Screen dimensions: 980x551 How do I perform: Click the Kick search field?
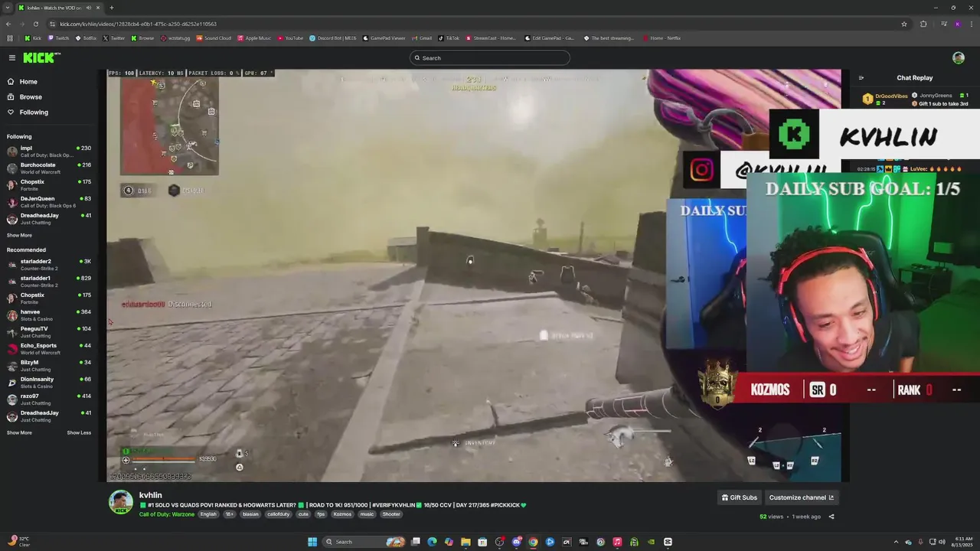click(x=490, y=58)
